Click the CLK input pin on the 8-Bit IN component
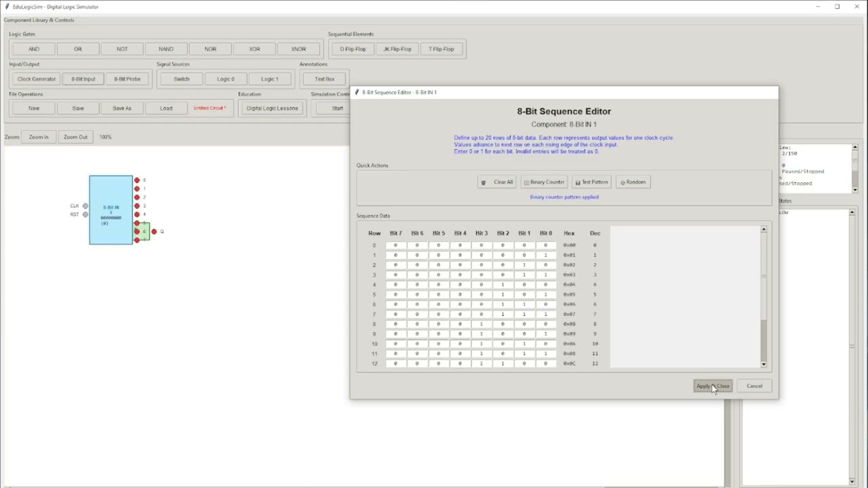 point(85,206)
